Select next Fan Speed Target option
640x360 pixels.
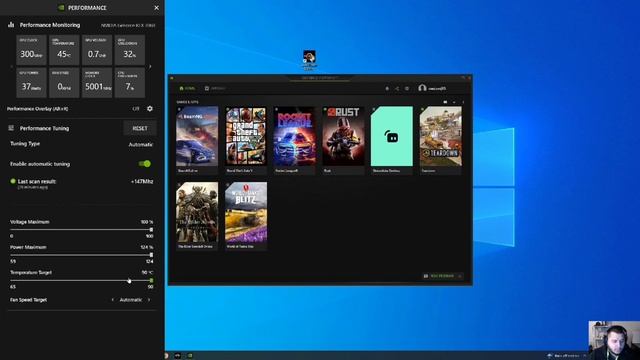coord(149,300)
